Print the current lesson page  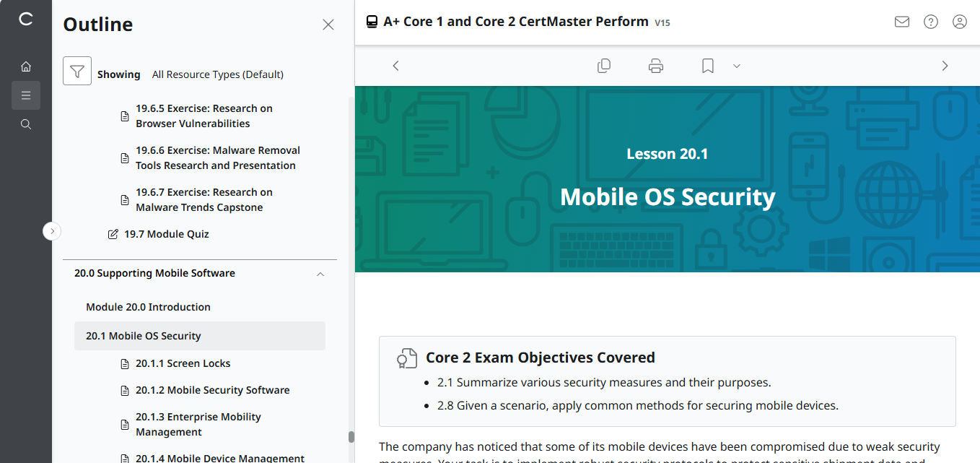pos(655,65)
